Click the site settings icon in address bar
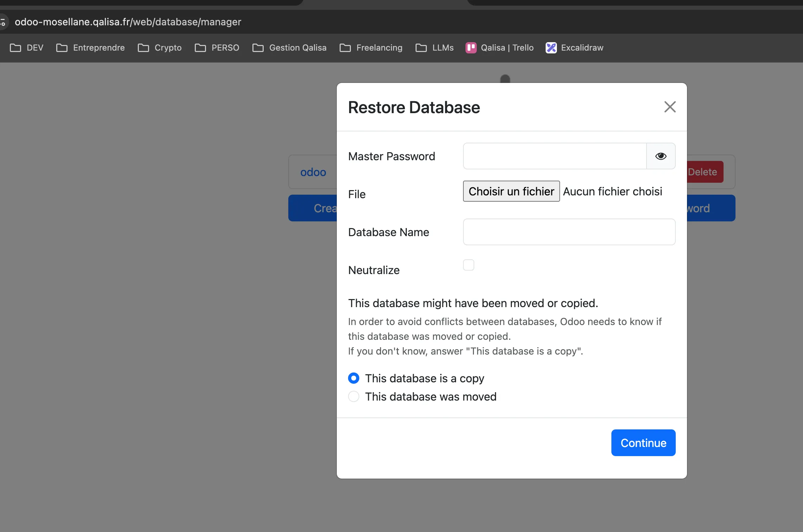Screen dimensions: 803x532 3,22
